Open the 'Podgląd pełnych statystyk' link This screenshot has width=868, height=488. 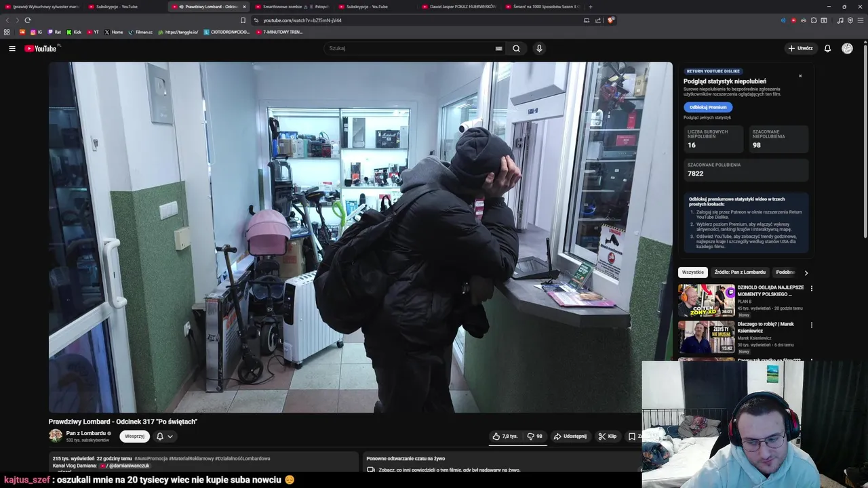[x=707, y=118]
